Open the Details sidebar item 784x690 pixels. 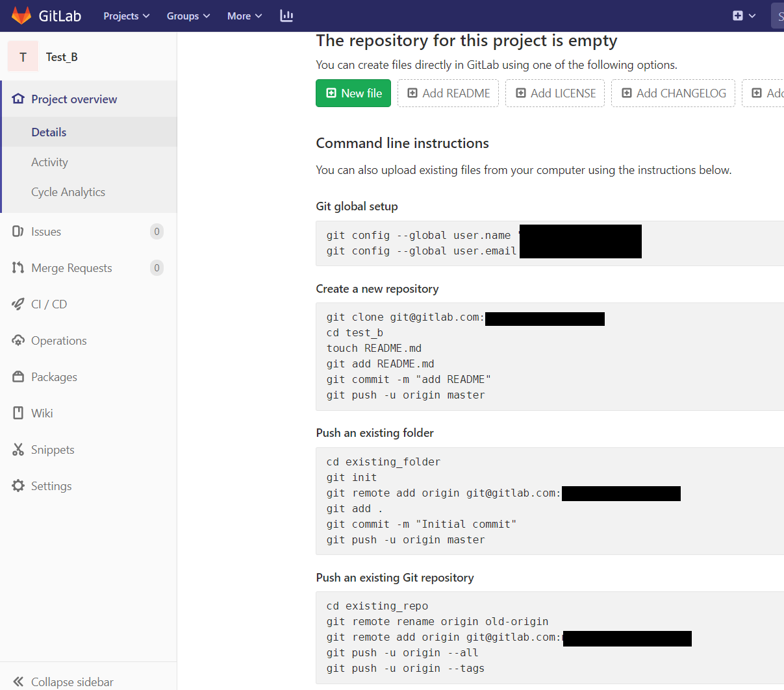90,132
